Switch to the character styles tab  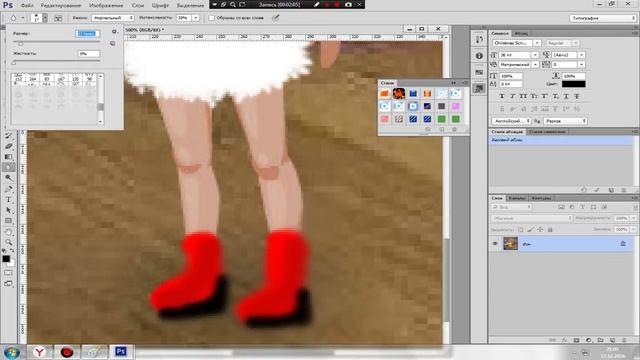point(547,132)
